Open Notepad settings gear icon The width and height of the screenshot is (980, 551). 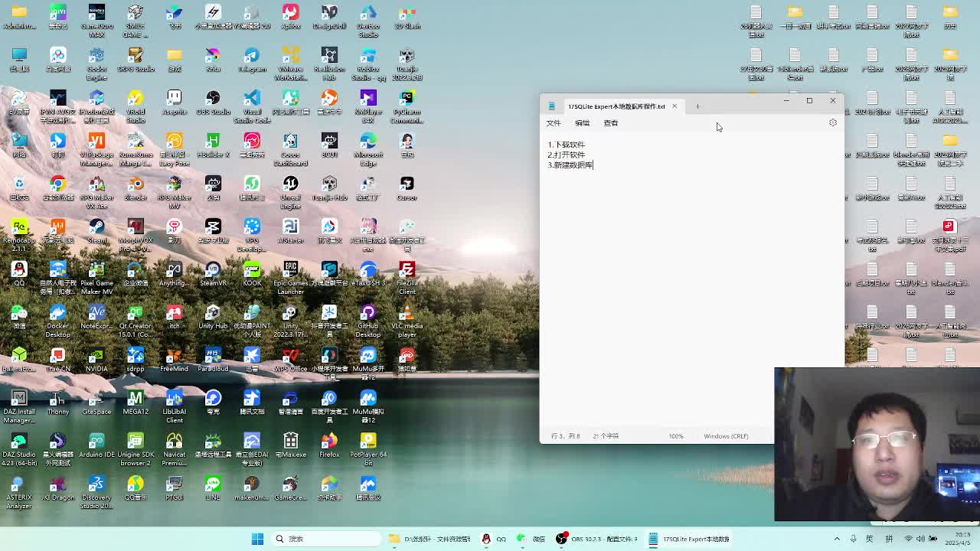tap(832, 123)
